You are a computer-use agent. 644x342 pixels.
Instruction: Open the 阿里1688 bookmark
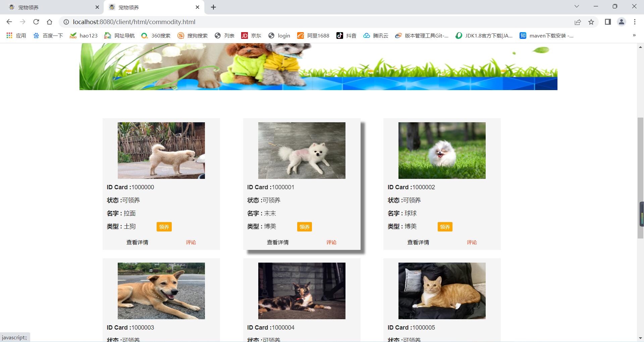[313, 36]
